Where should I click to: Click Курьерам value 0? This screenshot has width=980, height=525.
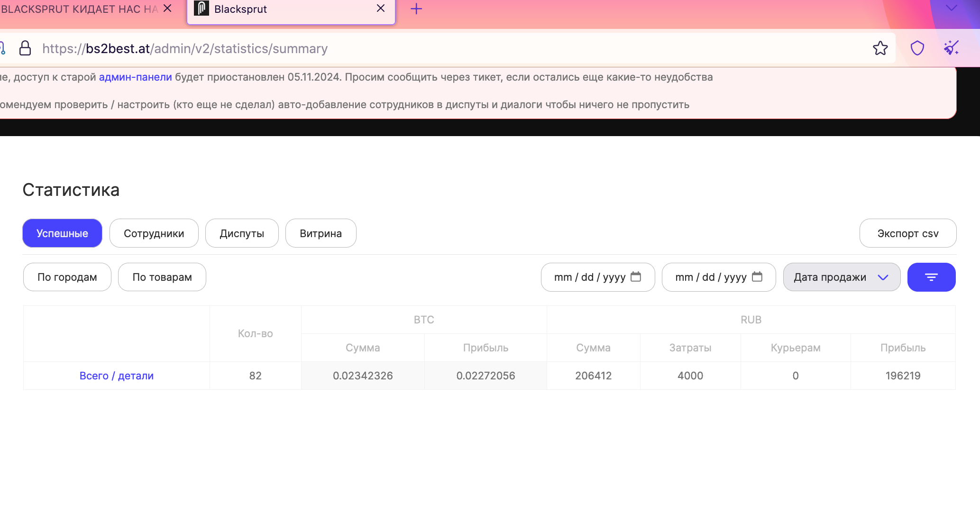(796, 376)
